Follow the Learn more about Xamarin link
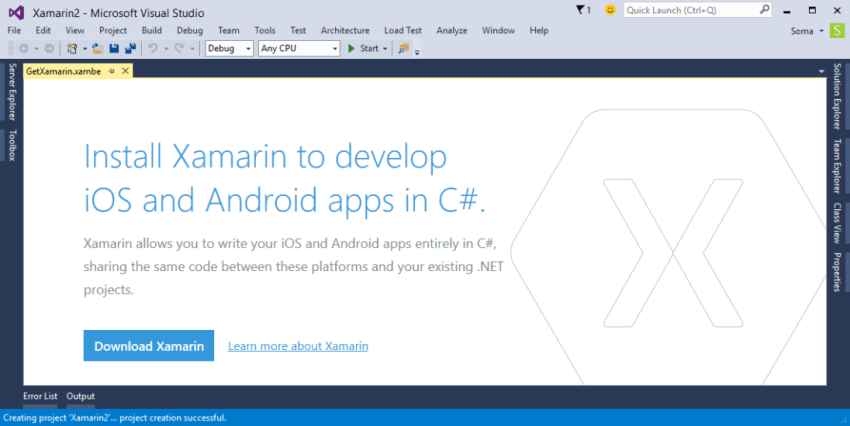The image size is (850, 426). [x=298, y=346]
